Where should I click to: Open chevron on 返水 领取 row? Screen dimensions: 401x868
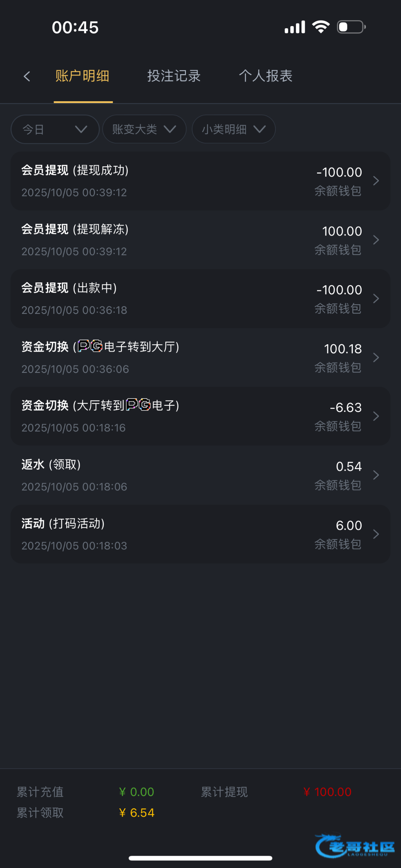[x=376, y=475]
